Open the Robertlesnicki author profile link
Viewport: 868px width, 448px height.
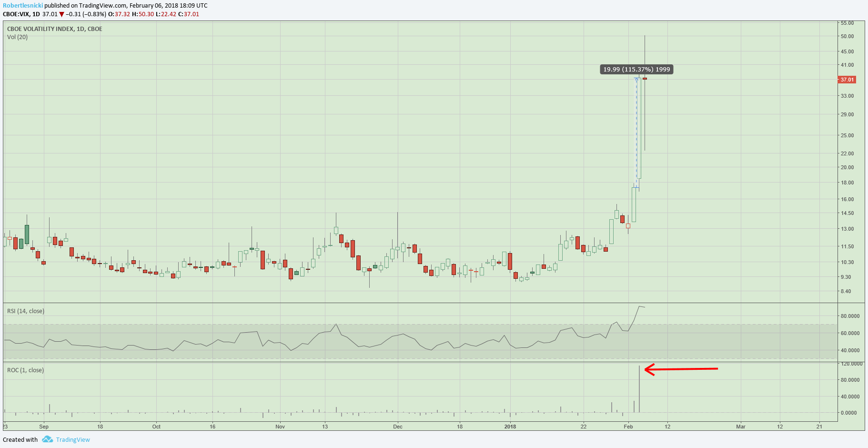pyautogui.click(x=23, y=5)
